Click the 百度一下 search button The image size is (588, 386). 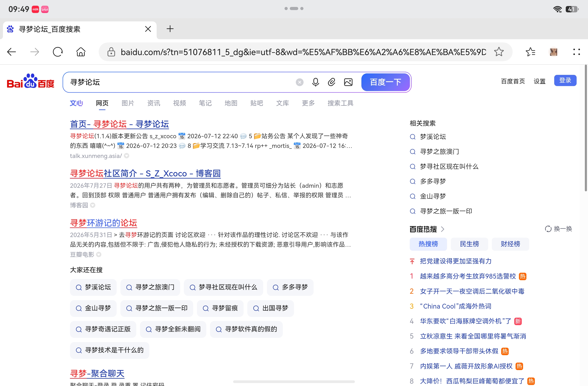click(385, 82)
